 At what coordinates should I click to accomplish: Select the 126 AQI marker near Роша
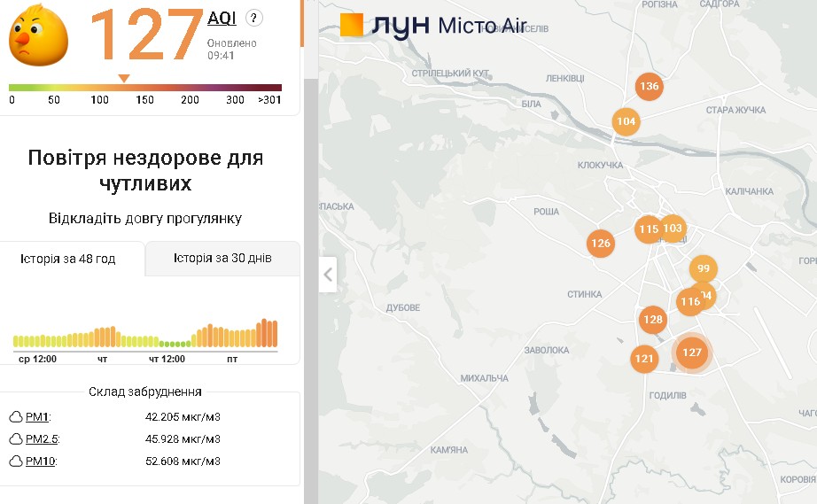point(601,244)
